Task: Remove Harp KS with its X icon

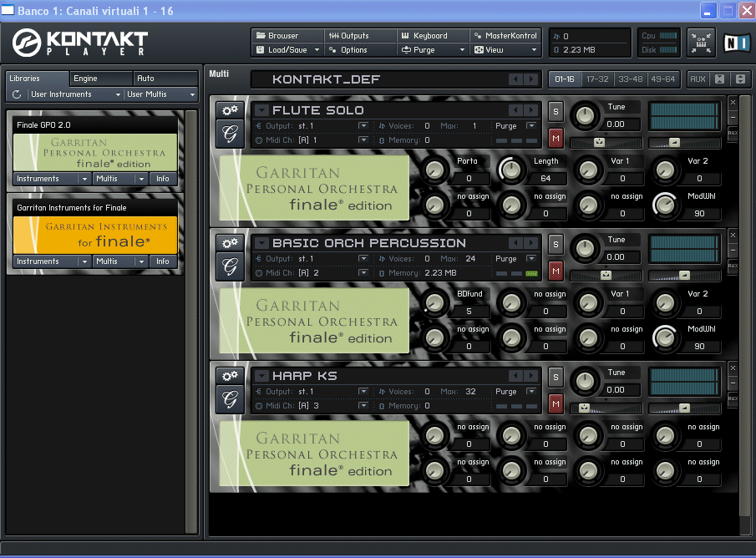Action: tap(733, 368)
